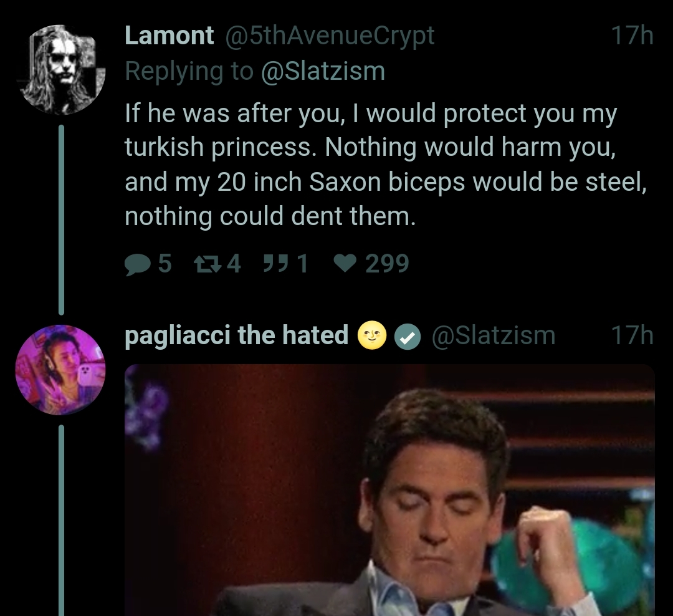
Task: Open pagliacci the hated's profile avatar
Action: click(60, 370)
